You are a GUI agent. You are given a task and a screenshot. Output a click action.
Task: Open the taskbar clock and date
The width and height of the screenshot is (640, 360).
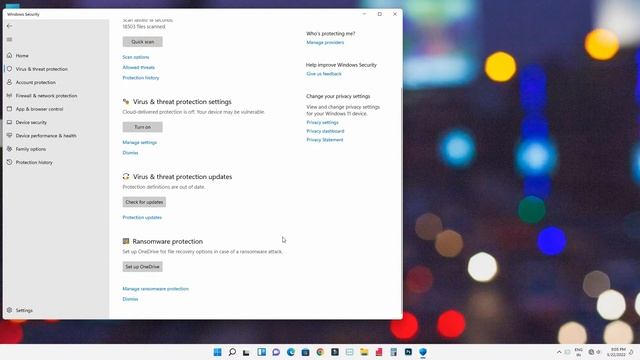point(616,352)
